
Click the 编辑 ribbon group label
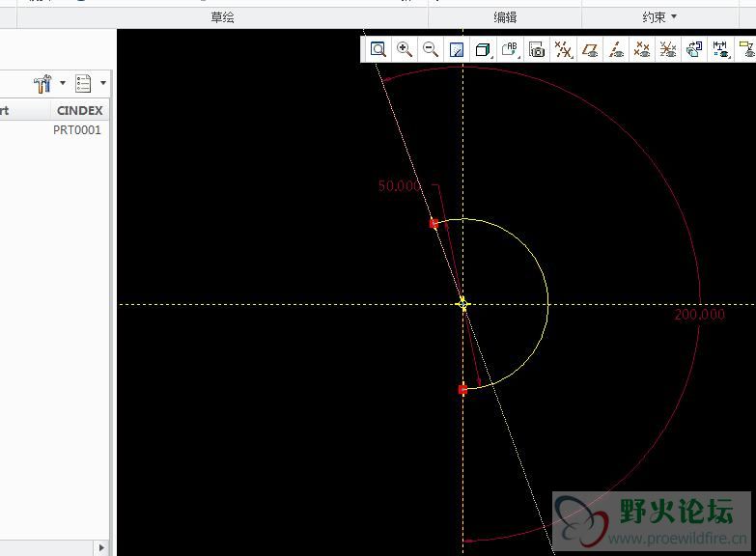coord(505,17)
